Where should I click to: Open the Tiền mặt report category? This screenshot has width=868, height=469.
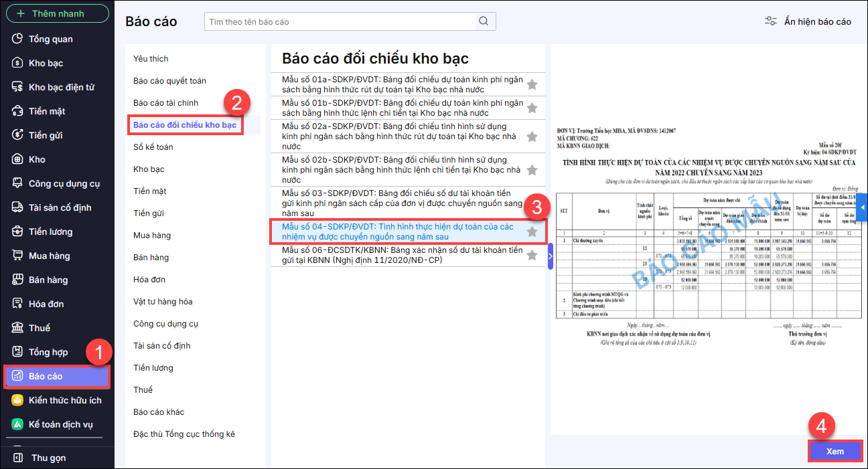point(150,191)
